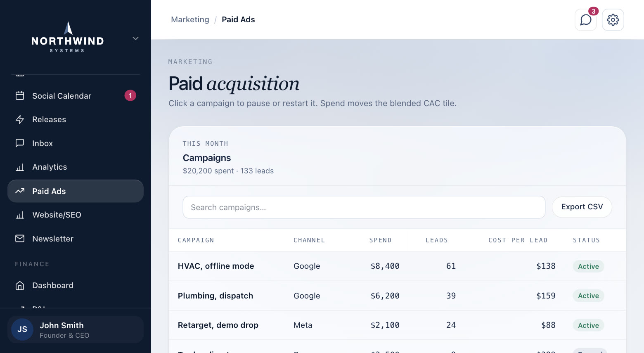Image resolution: width=644 pixels, height=353 pixels.
Task: Open the Inbox menu item
Action: point(76,143)
